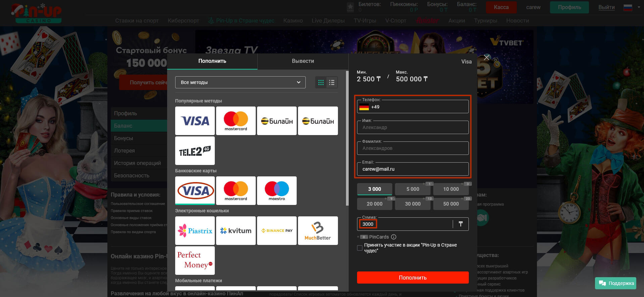Click the Pin-Up Casino logo
This screenshot has width=644, height=297.
[36, 13]
